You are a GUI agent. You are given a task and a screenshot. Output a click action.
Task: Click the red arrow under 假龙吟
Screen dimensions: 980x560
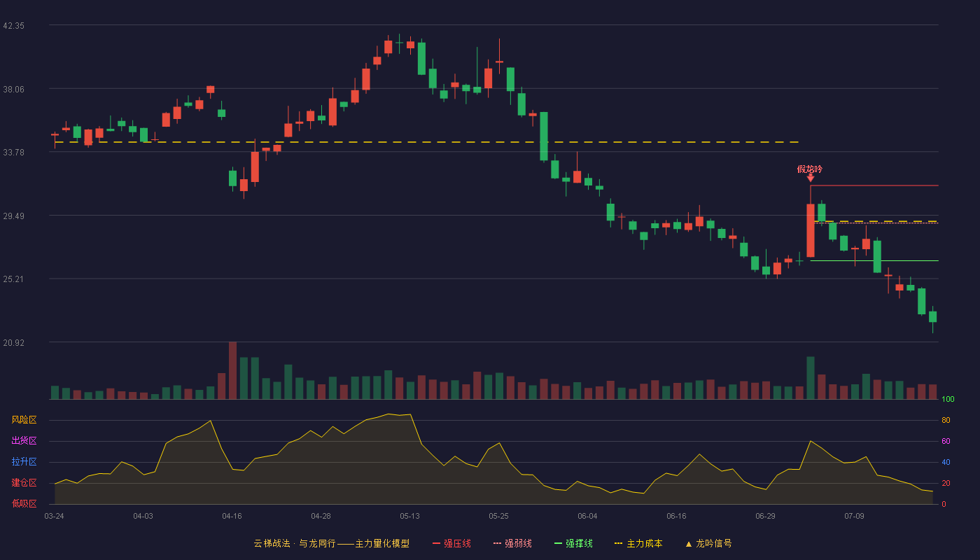[810, 178]
